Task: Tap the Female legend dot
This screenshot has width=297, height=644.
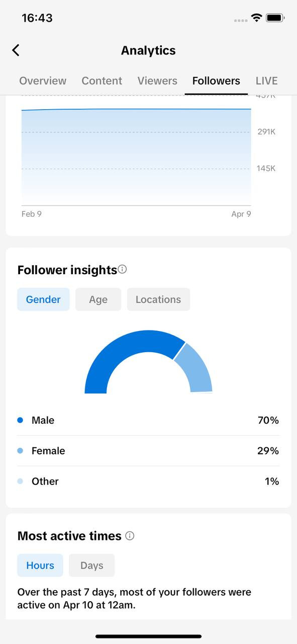Action: click(20, 451)
